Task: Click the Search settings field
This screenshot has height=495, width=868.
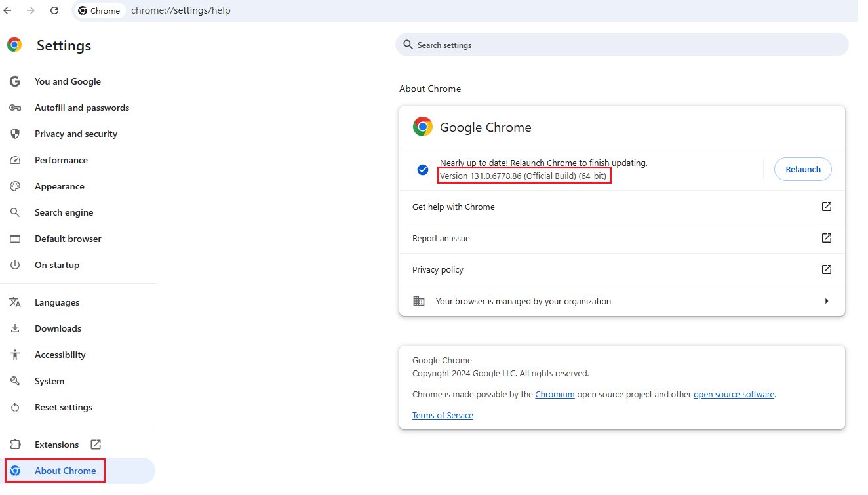Action: pyautogui.click(x=621, y=45)
